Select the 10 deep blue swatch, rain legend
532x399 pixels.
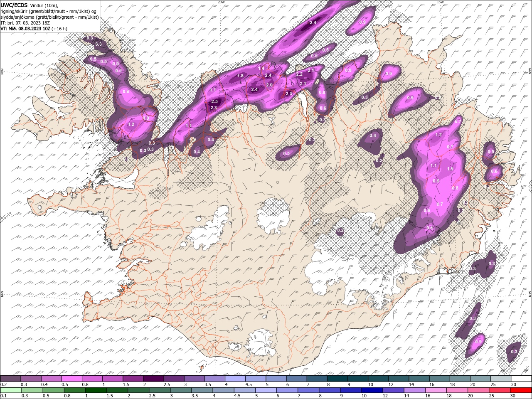[371, 390]
